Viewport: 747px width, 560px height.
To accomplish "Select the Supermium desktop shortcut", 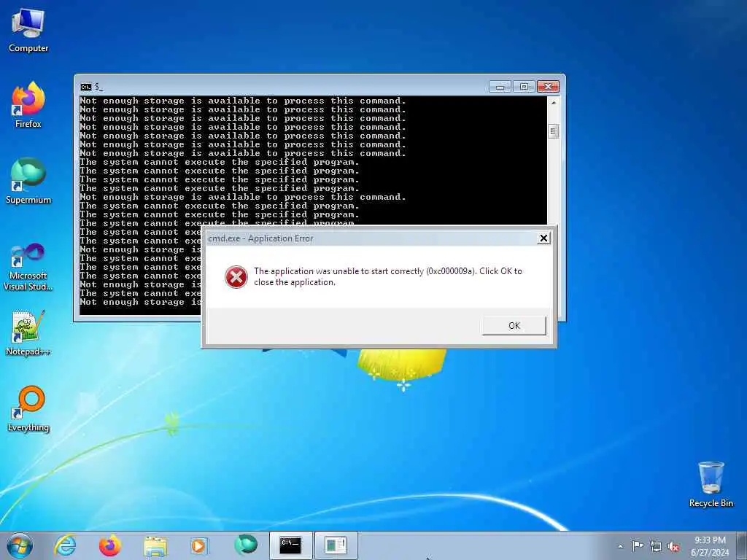I will pos(28,181).
